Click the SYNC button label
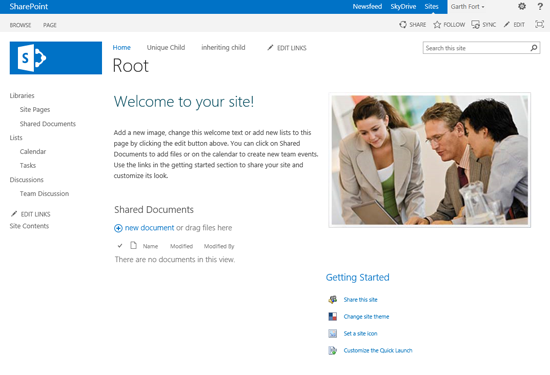This screenshot has width=550, height=375. coord(489,25)
